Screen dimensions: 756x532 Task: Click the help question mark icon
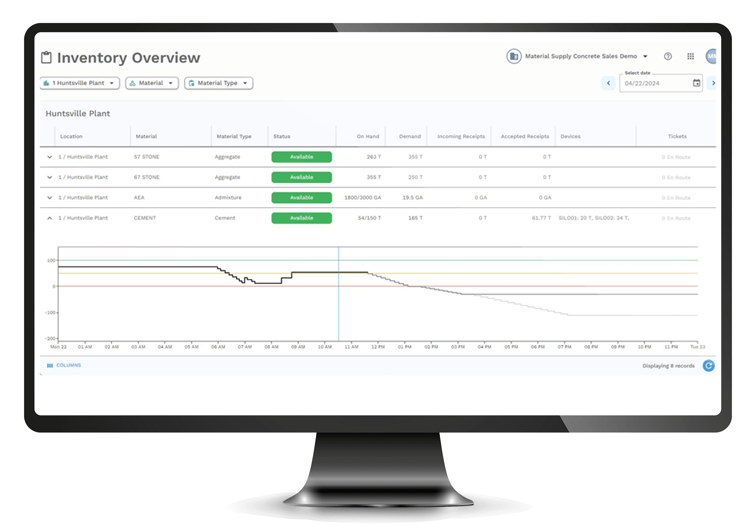[667, 56]
